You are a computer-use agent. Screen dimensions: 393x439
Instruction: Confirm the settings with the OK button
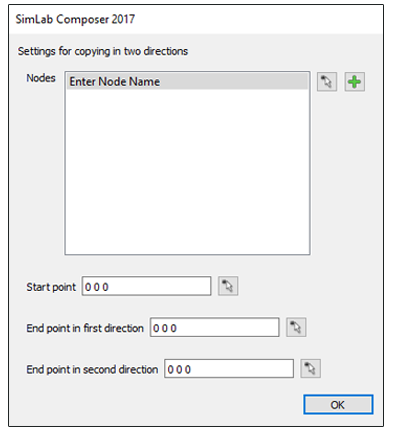[338, 405]
